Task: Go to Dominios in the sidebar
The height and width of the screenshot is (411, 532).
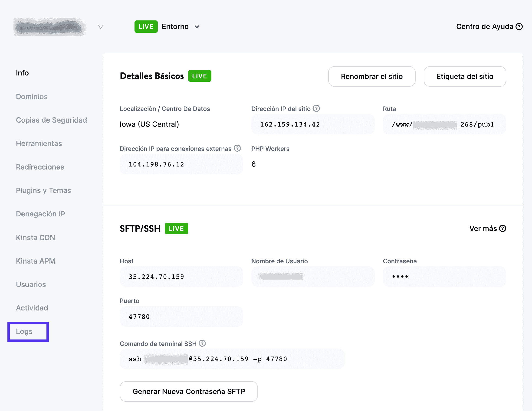Action: coord(32,97)
